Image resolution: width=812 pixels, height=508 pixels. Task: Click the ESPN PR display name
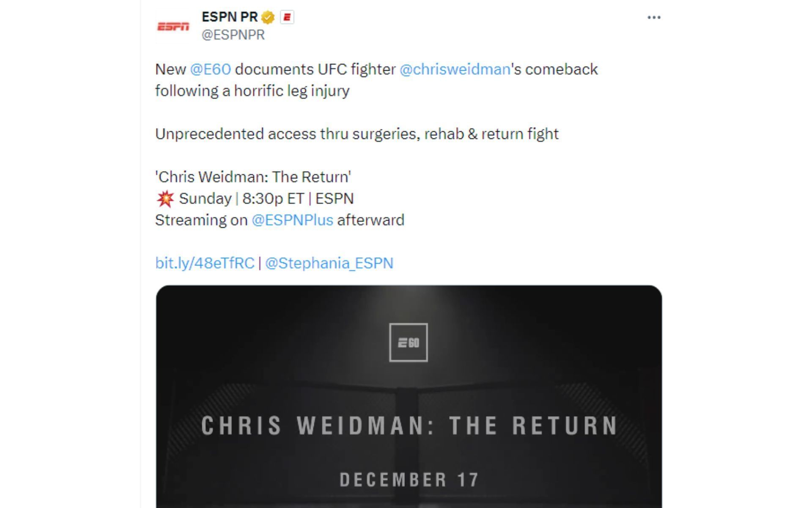(x=230, y=17)
